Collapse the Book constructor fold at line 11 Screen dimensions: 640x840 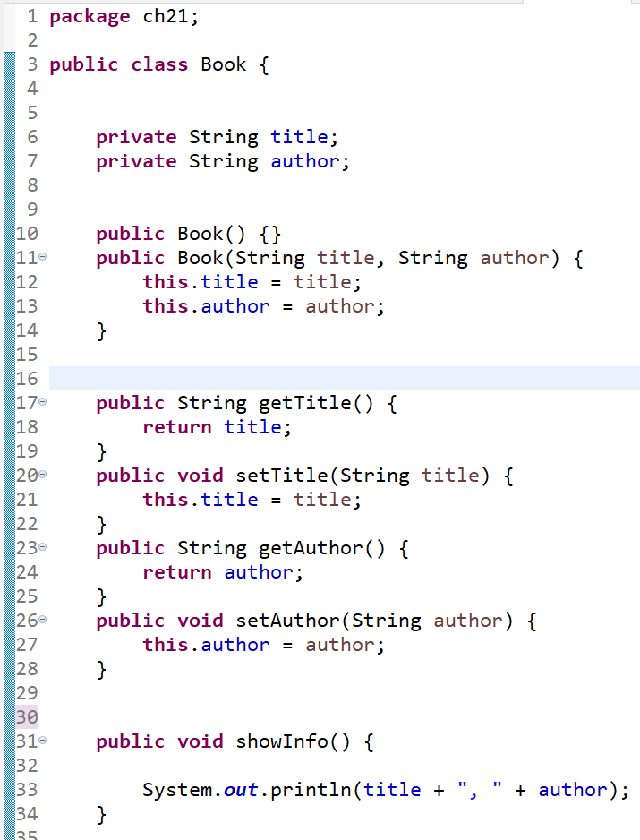(x=43, y=257)
